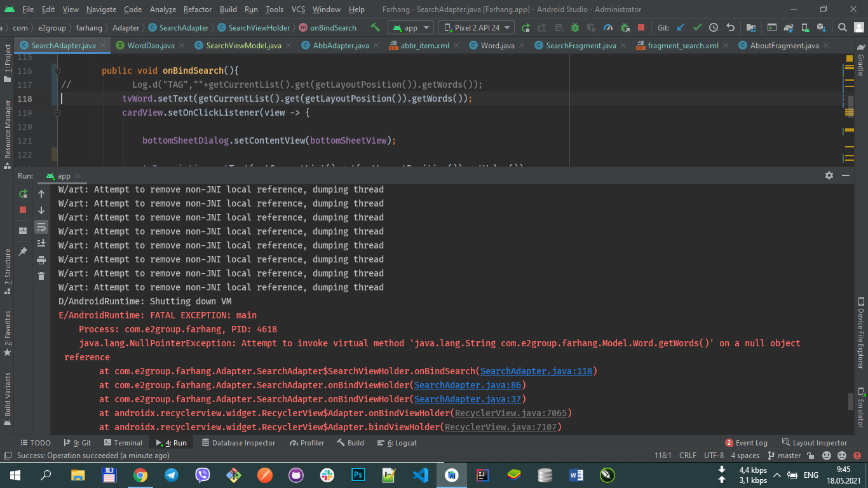
Task: Click the Run console vertical scrollbar
Action: 851,402
